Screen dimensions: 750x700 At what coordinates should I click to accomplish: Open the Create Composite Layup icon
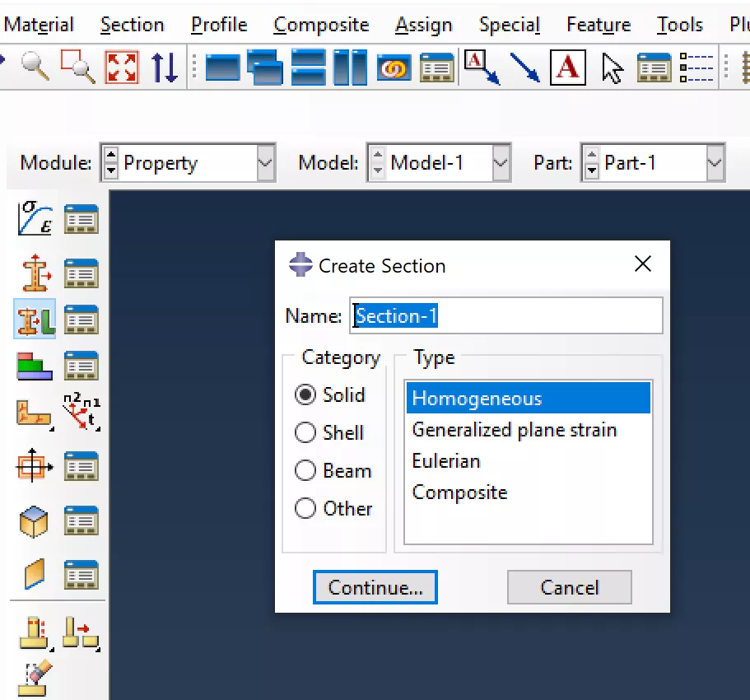pyautogui.click(x=35, y=366)
